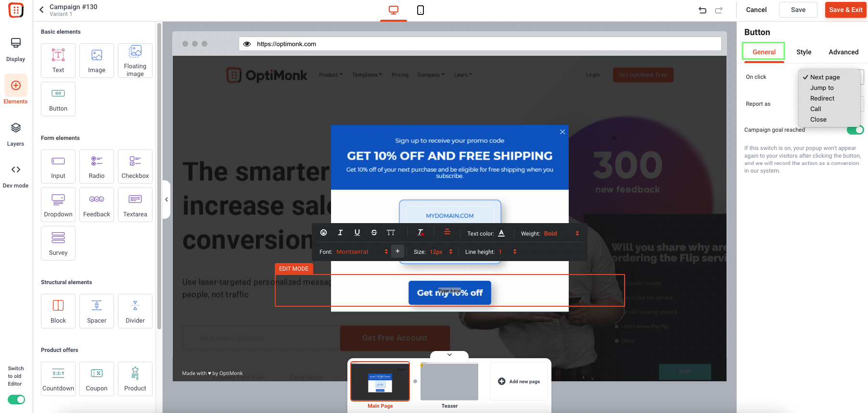Switch to mobile device preview
The image size is (868, 413).
[420, 10]
